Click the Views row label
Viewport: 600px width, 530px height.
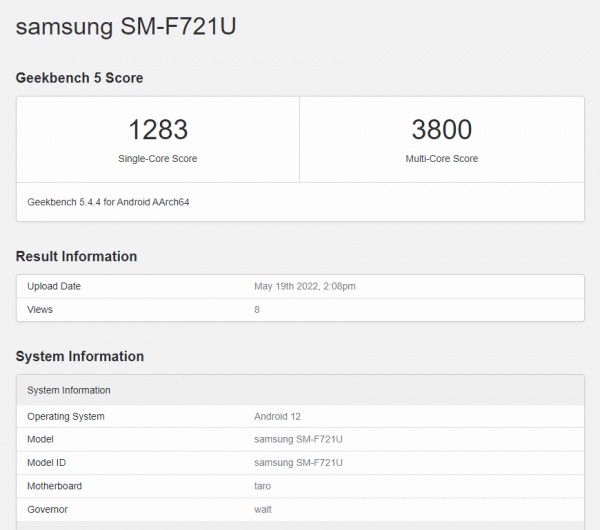pos(40,310)
